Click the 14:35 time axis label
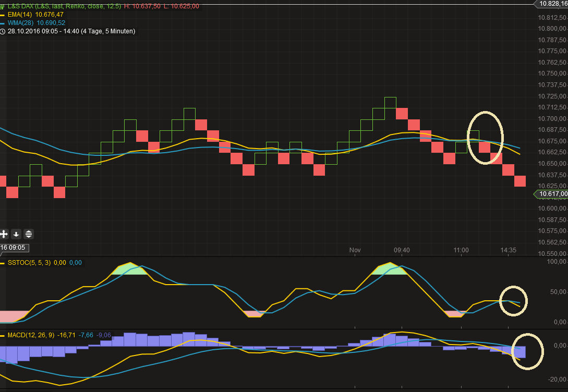 [x=507, y=250]
